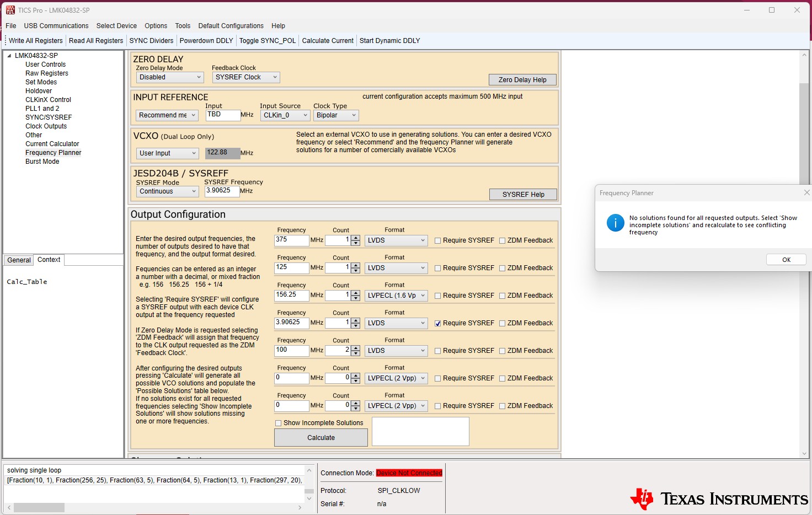Click SYNC Dividers toolbar button
The width and height of the screenshot is (812, 515).
point(151,41)
